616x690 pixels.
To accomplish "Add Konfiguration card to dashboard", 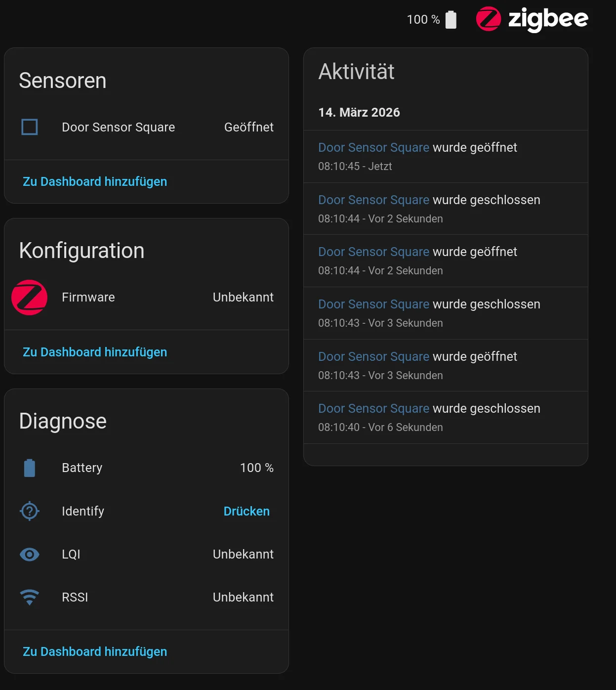I will (x=95, y=352).
